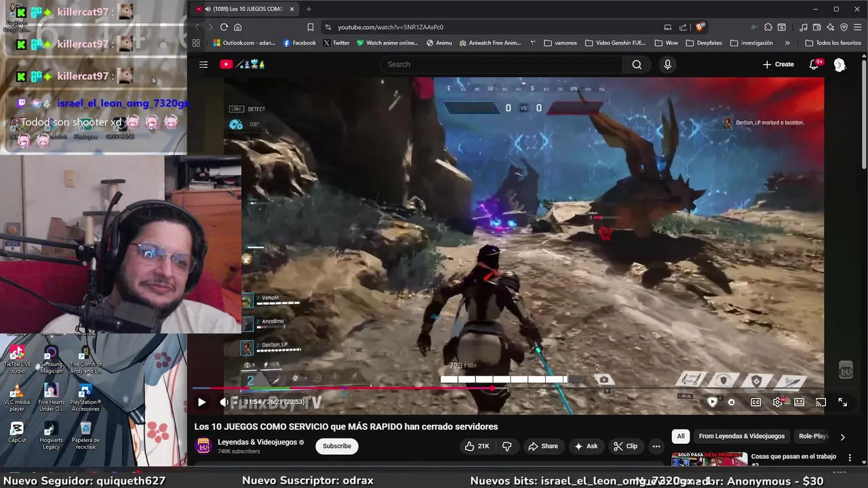Open the Deepfakes bookmarks folder
Screen dimensions: 868x488
coord(704,43)
